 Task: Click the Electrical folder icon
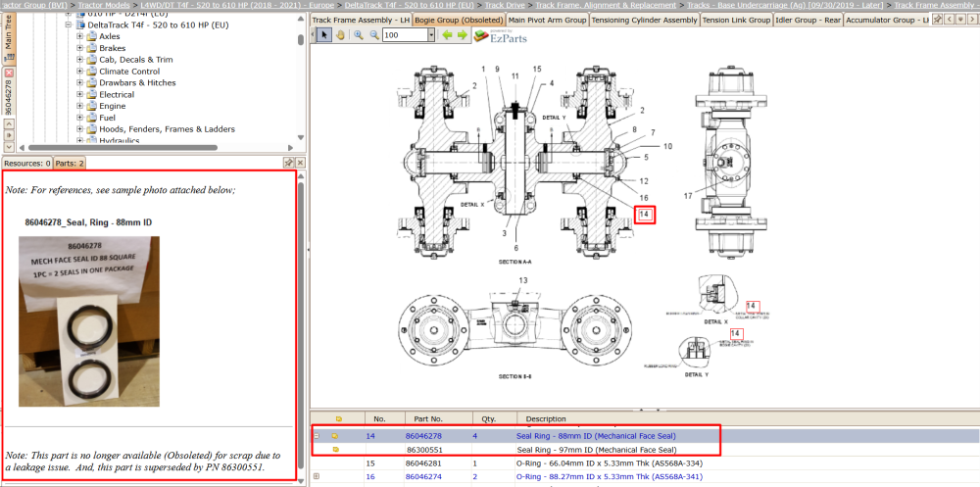(92, 94)
